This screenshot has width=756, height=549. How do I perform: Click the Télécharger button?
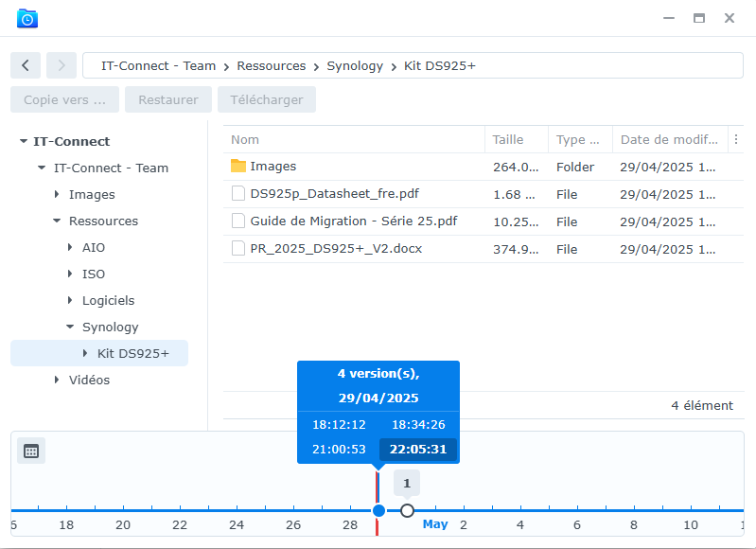click(x=267, y=99)
